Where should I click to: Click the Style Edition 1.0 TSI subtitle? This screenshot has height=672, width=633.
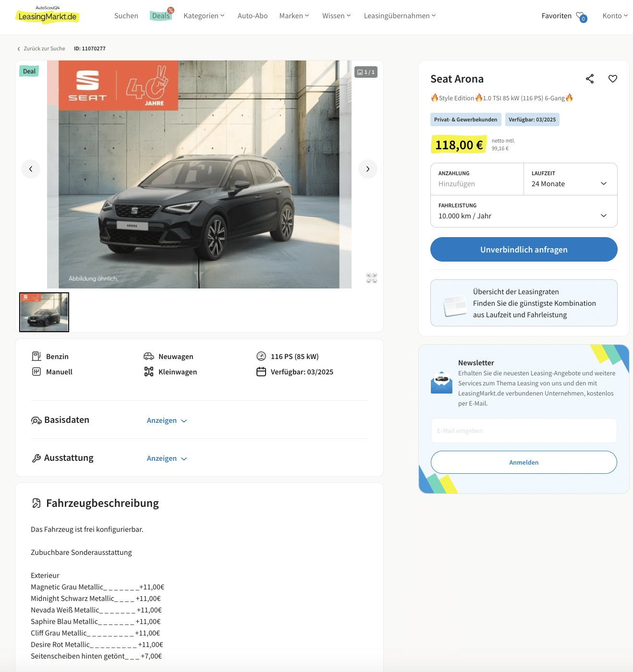502,98
